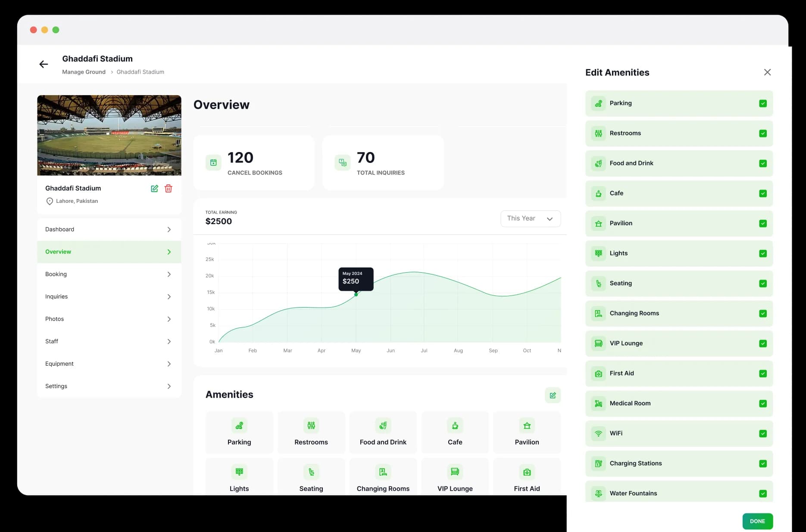The height and width of the screenshot is (532, 806).
Task: Click the edit icon next to Ghaddafi Stadium name
Action: (x=154, y=188)
